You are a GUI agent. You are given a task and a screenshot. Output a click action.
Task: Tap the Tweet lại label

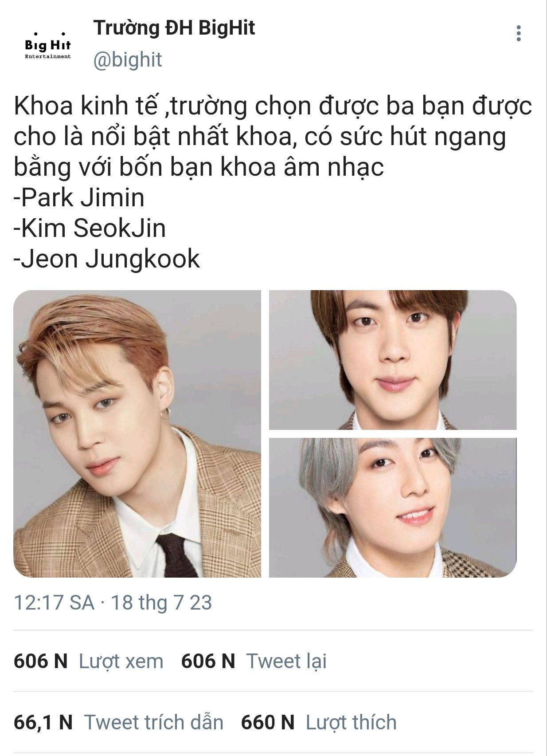pos(286,661)
